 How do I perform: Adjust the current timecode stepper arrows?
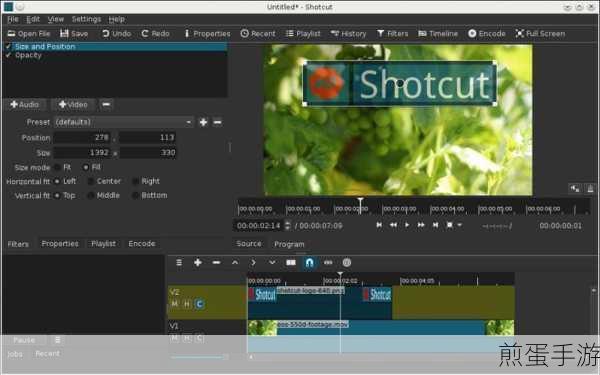pos(288,225)
